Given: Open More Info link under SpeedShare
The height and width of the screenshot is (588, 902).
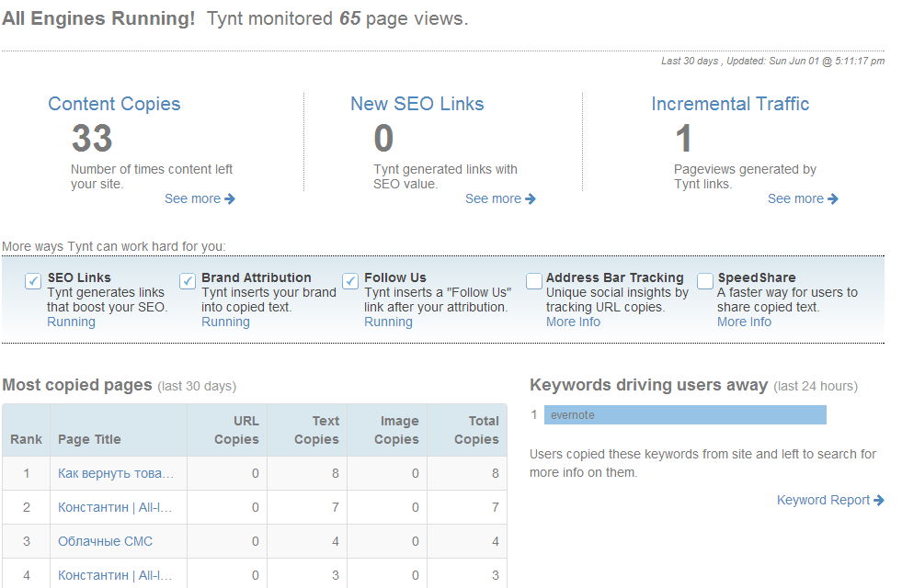Looking at the screenshot, I should pyautogui.click(x=744, y=322).
